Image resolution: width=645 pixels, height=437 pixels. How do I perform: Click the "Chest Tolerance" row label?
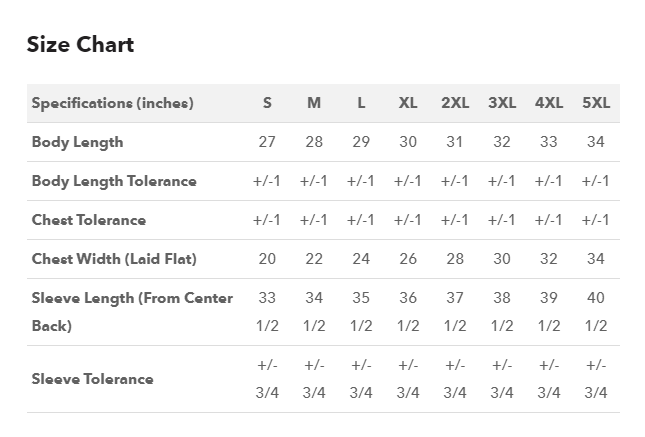click(x=89, y=220)
